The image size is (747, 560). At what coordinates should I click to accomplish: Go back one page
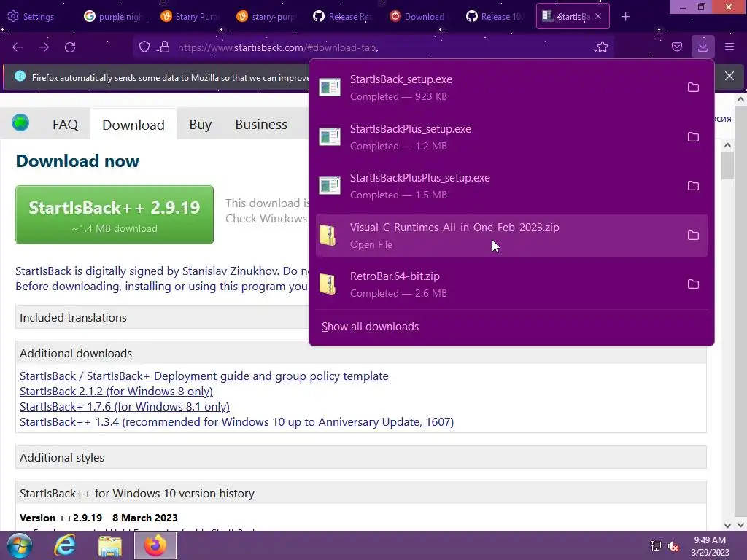point(18,47)
